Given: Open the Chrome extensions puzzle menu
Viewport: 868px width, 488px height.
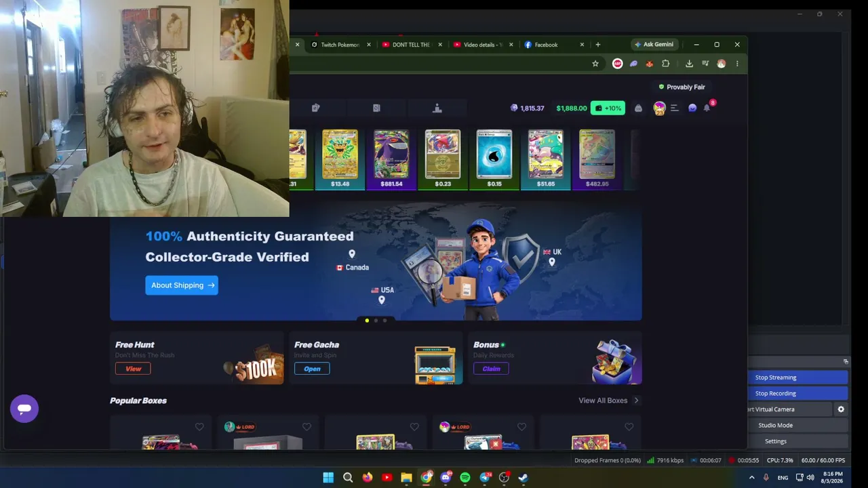Looking at the screenshot, I should (665, 64).
